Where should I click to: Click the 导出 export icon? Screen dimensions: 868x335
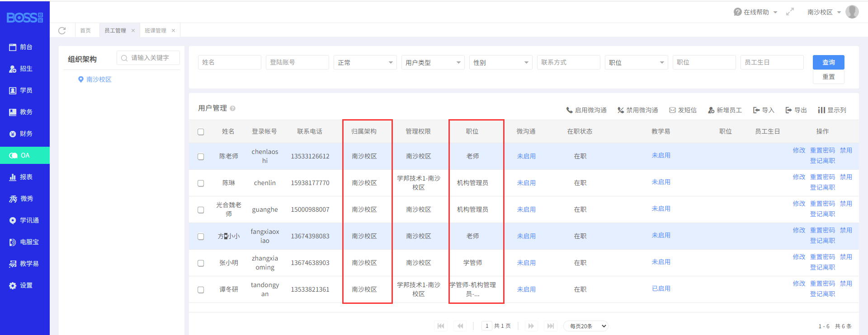789,110
